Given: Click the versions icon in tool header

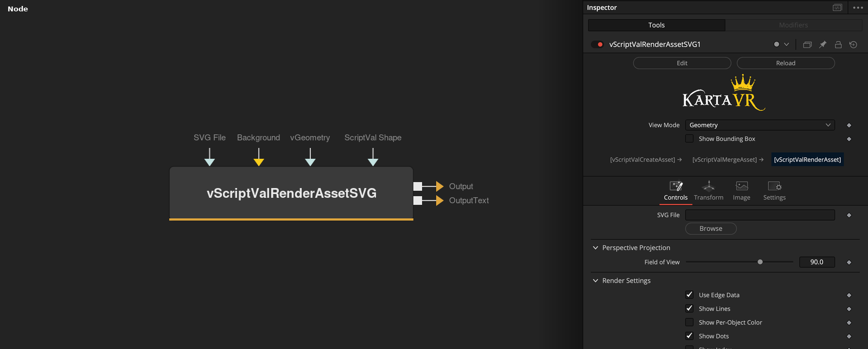Looking at the screenshot, I should click(x=807, y=44).
